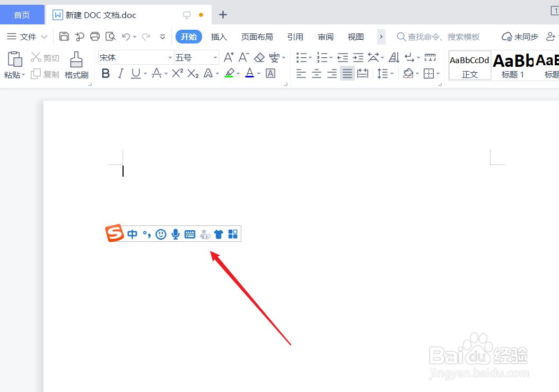The height and width of the screenshot is (392, 559).
Task: Open the 审阅 ribbon tab
Action: (x=326, y=37)
